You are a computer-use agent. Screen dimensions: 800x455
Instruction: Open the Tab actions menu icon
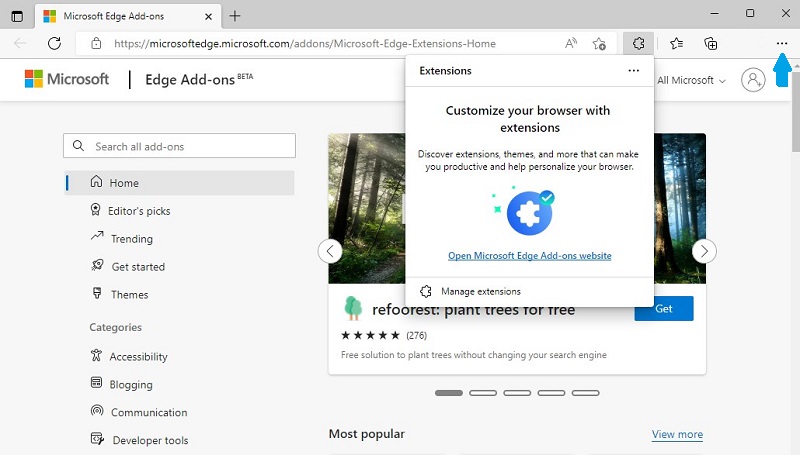(17, 16)
